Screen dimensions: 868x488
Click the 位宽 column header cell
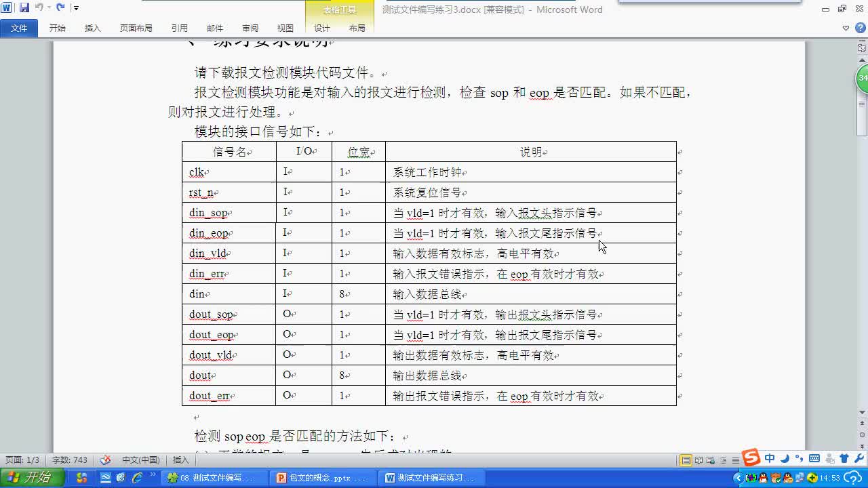coord(359,152)
